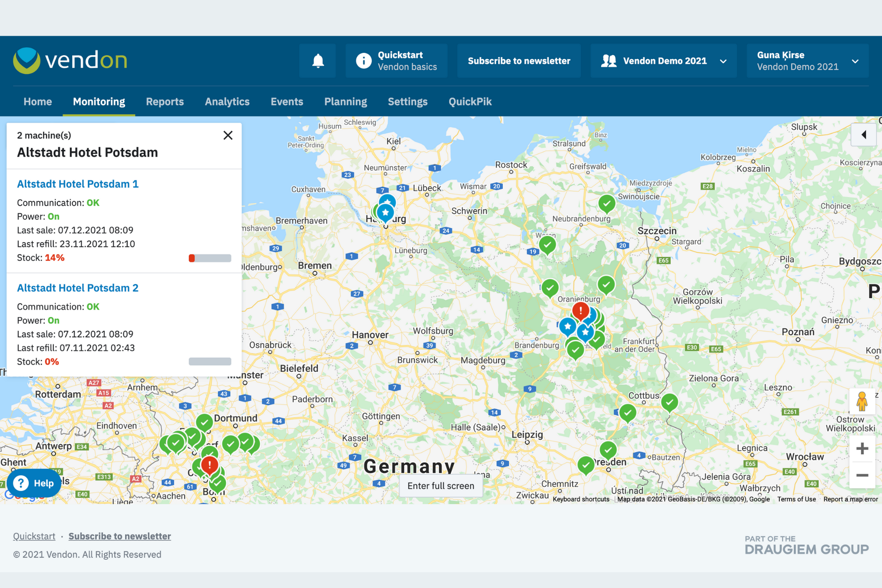This screenshot has width=882, height=588.
Task: Open the Guna Ķirse user menu dropdown
Action: pyautogui.click(x=807, y=61)
